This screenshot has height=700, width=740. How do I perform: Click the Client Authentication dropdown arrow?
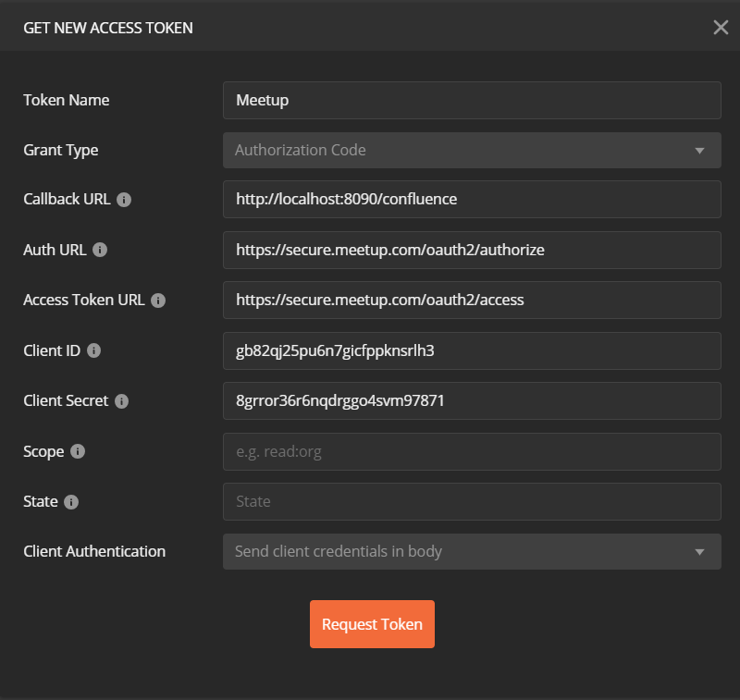[699, 552]
